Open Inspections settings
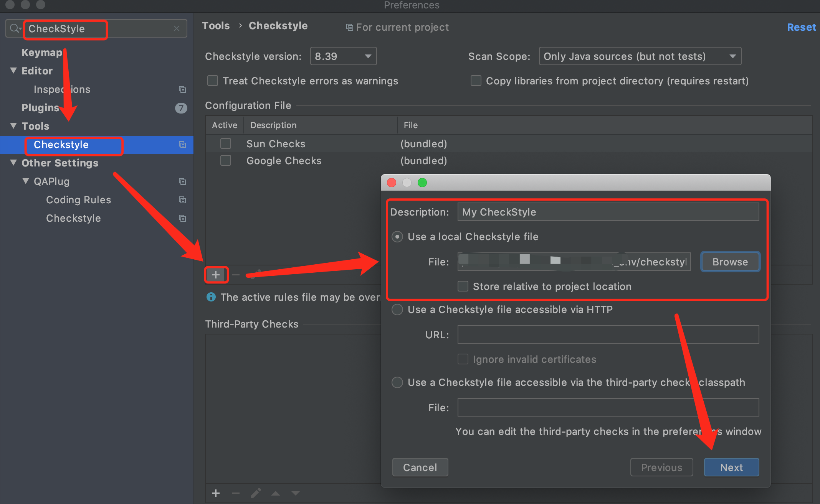Viewport: 820px width, 504px height. pyautogui.click(x=62, y=89)
